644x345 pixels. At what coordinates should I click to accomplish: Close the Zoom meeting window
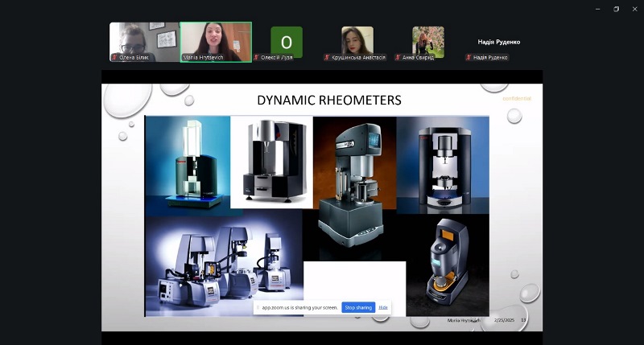[634, 9]
